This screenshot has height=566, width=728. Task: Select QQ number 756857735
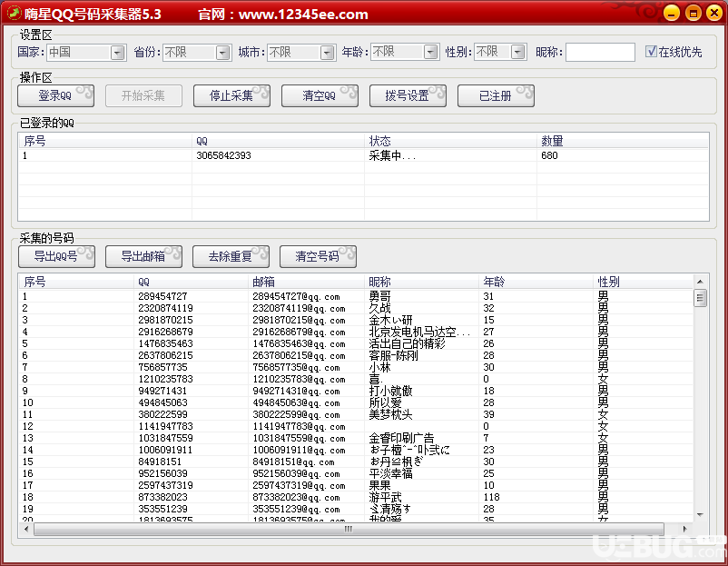[x=162, y=367]
